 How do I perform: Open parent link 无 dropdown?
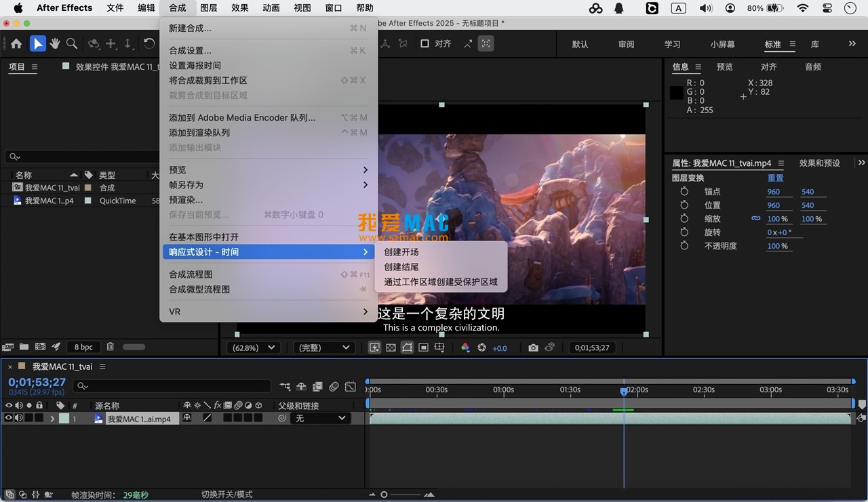pyautogui.click(x=319, y=419)
